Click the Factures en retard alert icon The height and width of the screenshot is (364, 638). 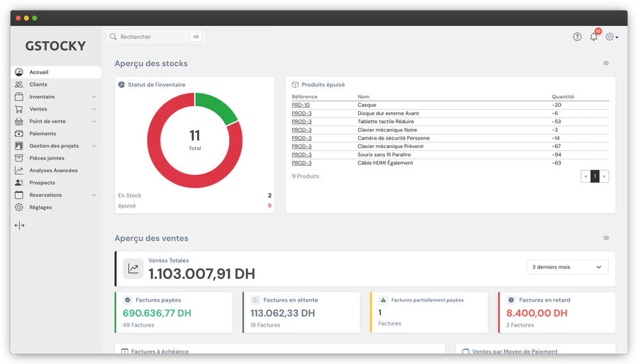[511, 300]
